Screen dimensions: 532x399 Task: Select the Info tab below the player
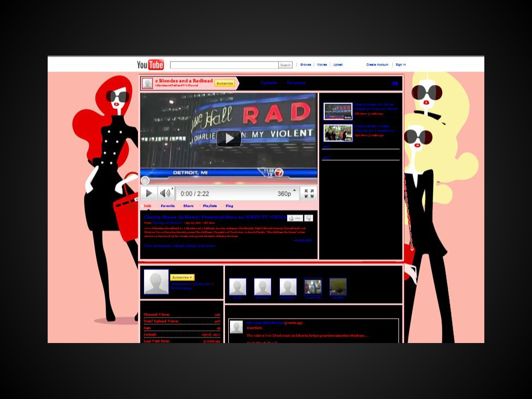point(147,206)
